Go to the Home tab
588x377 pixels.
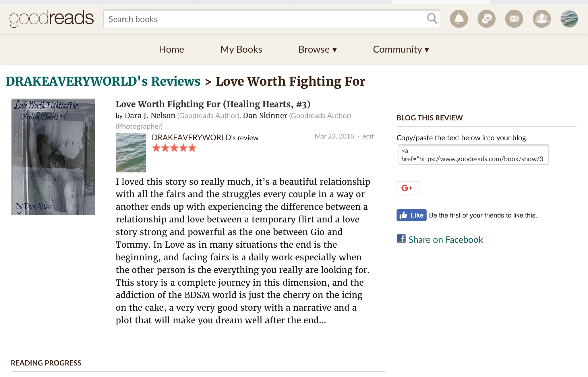coord(171,49)
